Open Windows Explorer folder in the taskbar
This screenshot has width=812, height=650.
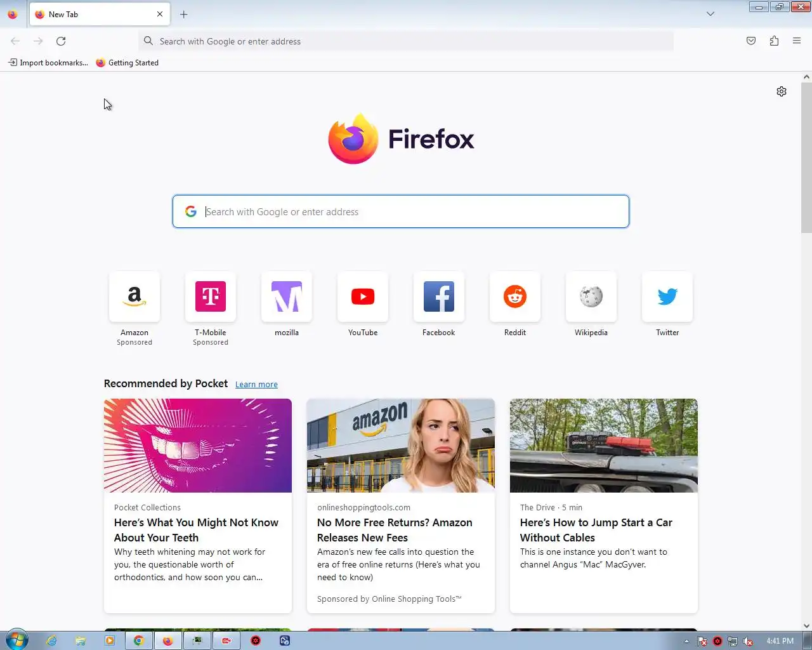[x=81, y=640]
